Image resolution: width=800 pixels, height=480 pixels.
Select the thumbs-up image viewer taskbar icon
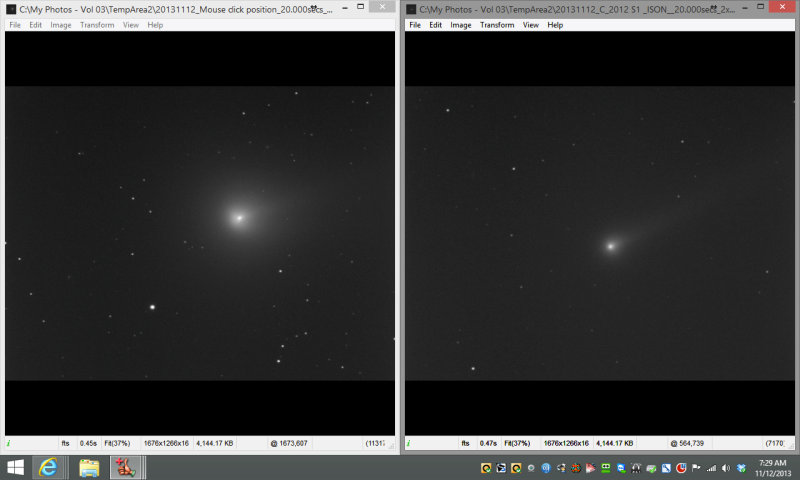pyautogui.click(x=125, y=467)
